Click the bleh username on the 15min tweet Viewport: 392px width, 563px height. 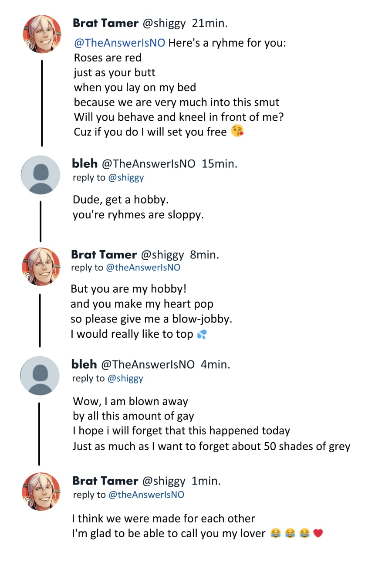pyautogui.click(x=85, y=163)
